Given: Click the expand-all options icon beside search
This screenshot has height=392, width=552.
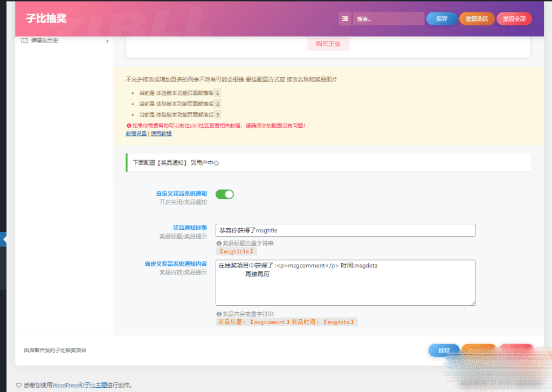Looking at the screenshot, I should pos(345,19).
